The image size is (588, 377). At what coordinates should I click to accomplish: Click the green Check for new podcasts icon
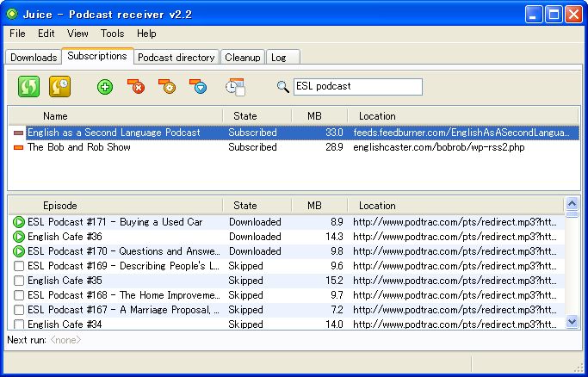[x=29, y=87]
